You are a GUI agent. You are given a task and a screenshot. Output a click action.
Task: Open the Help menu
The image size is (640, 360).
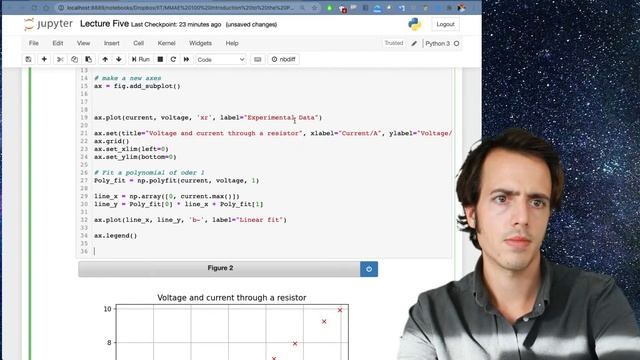coord(232,43)
